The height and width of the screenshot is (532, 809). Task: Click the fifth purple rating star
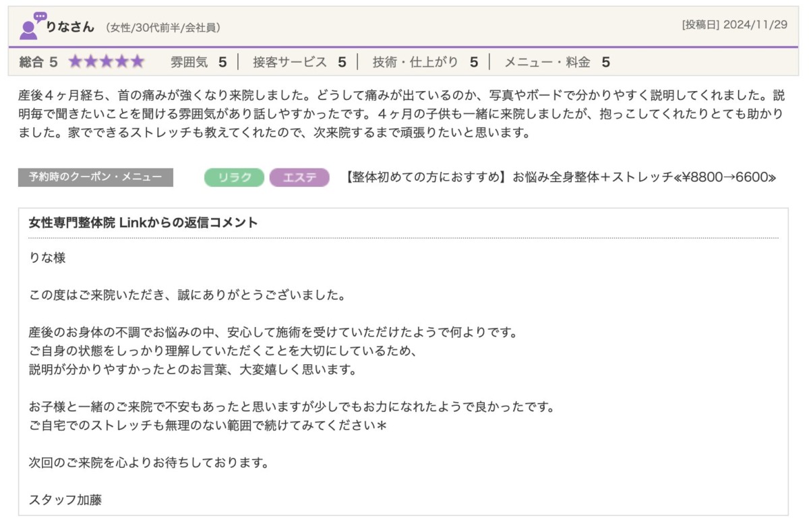point(138,62)
